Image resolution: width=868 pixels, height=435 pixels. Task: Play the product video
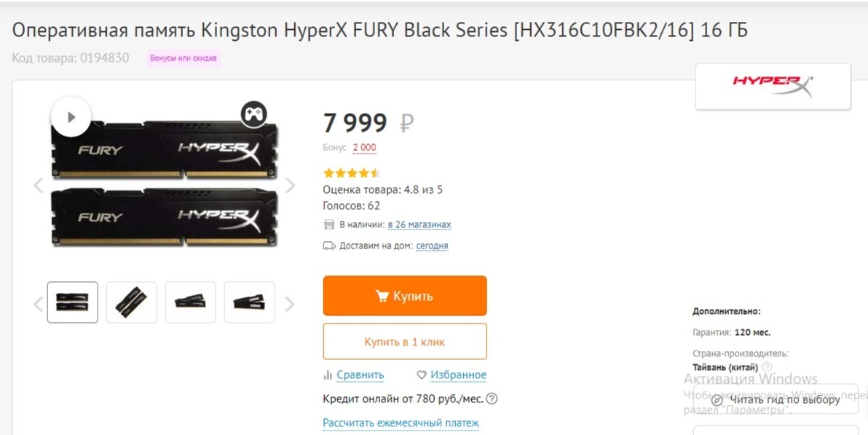tap(71, 117)
